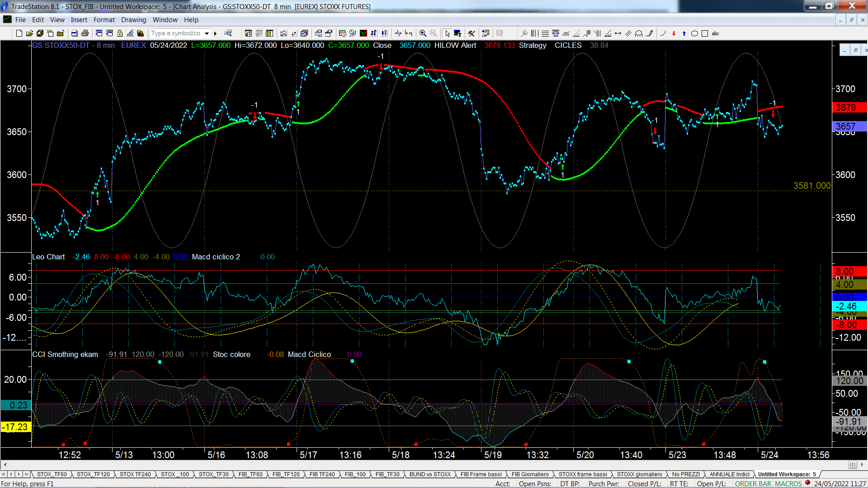Switch to the ANNUALE Indici tab
The height and width of the screenshot is (488, 868).
729,474
